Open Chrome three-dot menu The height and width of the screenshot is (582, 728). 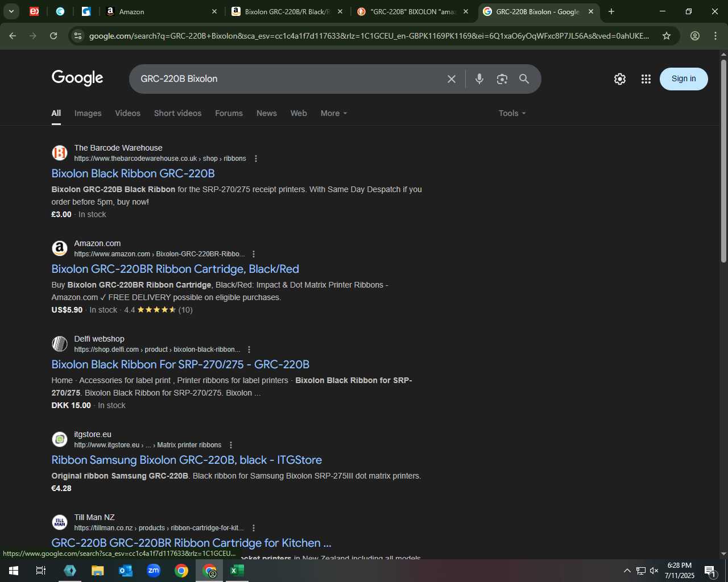point(715,36)
